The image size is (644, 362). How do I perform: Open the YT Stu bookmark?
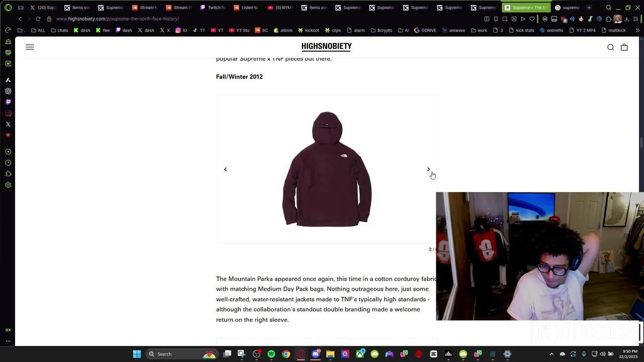point(239,30)
